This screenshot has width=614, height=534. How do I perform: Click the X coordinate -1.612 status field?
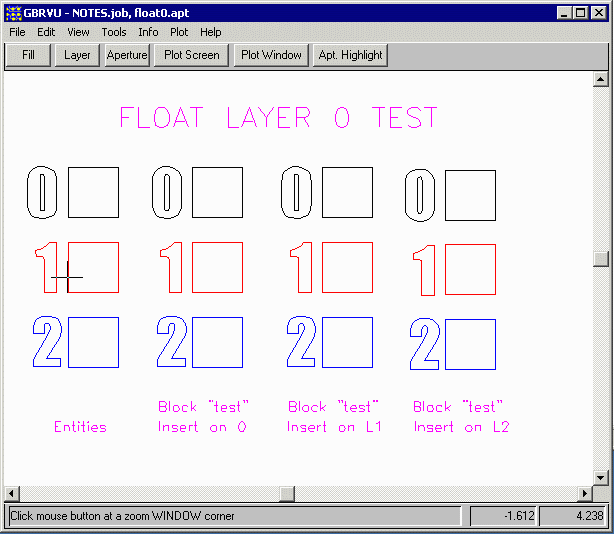click(504, 516)
